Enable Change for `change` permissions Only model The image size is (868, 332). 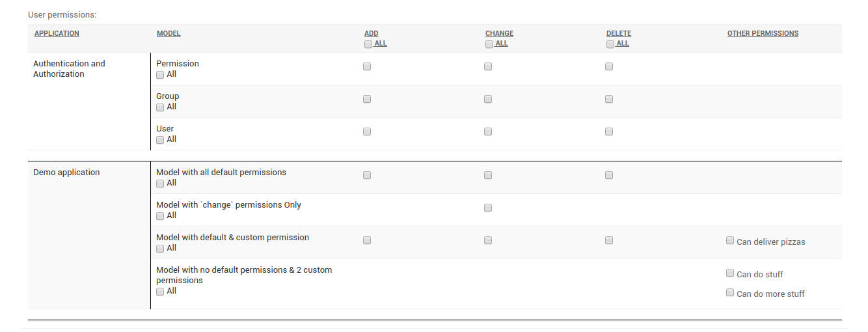[x=488, y=208]
